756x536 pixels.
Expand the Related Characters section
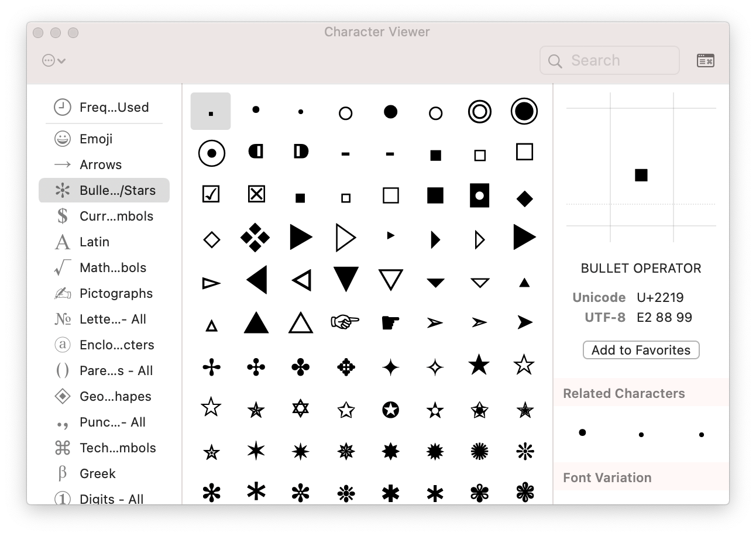[x=624, y=393]
